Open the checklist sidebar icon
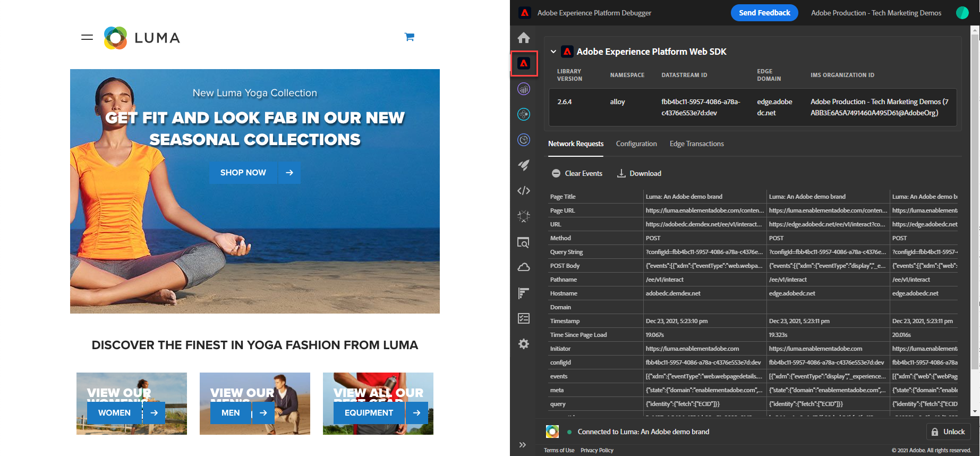The width and height of the screenshot is (980, 456). [524, 318]
